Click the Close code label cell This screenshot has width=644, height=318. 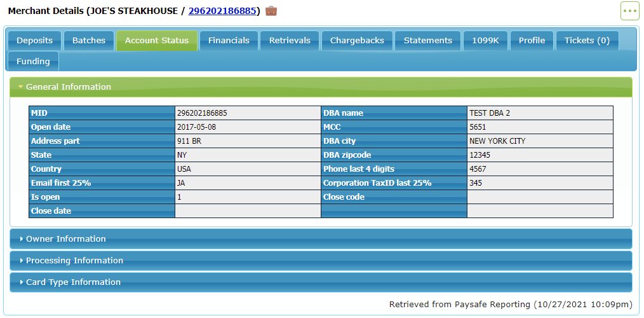pyautogui.click(x=394, y=197)
